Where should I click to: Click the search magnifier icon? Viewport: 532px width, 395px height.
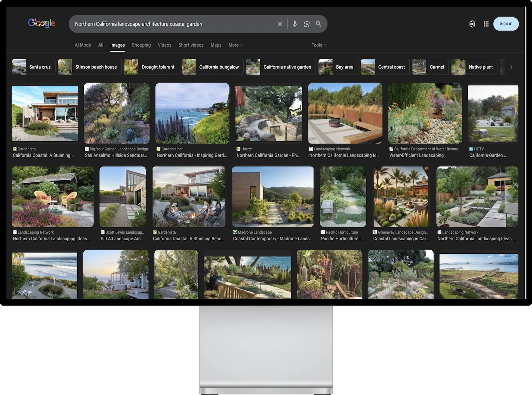(x=318, y=24)
